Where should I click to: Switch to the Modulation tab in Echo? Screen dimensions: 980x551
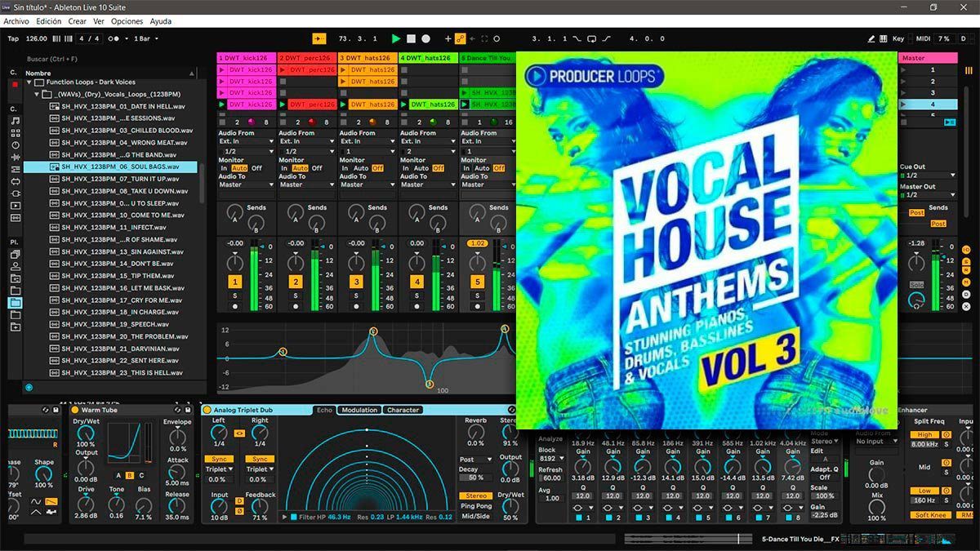[359, 410]
